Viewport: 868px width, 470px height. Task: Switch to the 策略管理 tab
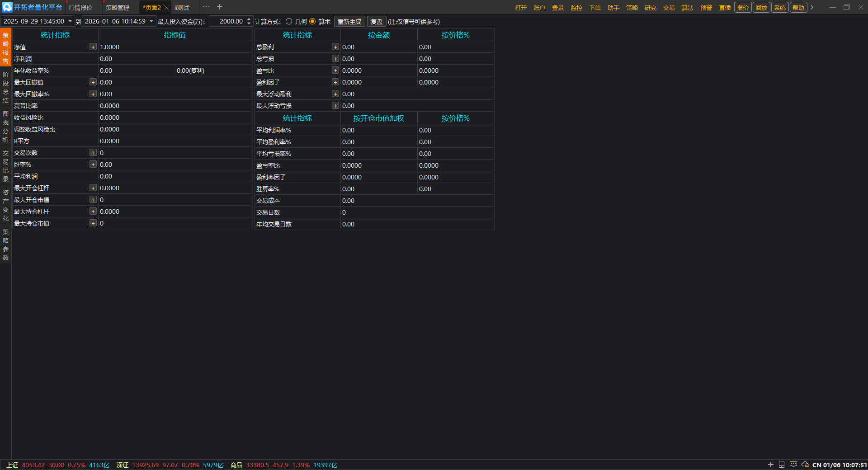(x=118, y=8)
